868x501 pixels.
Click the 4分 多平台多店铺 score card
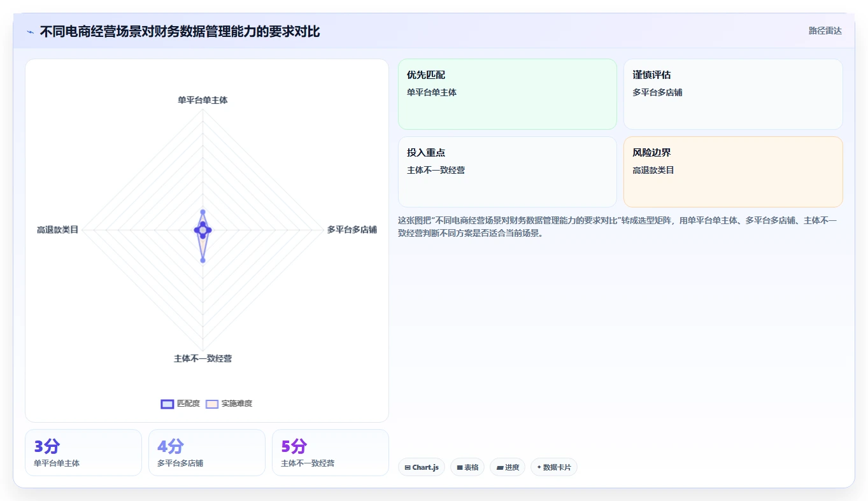207,453
